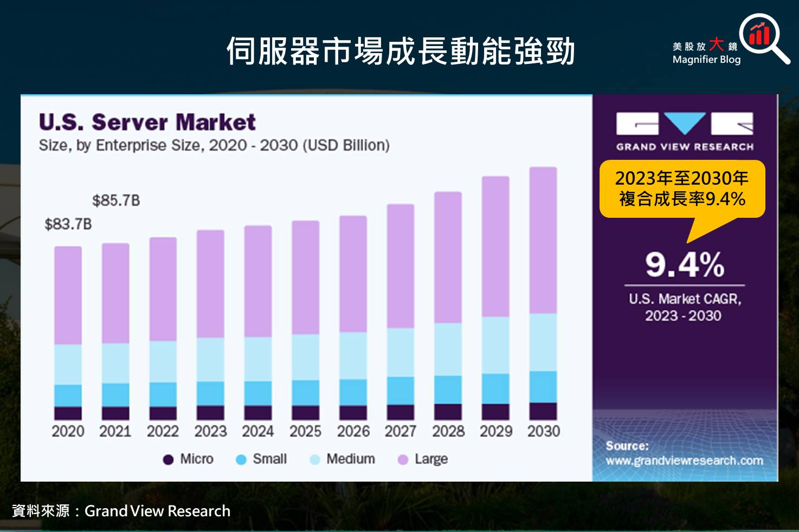Click the large 9.4% CAGR figure
The width and height of the screenshot is (799, 532).
[685, 264]
